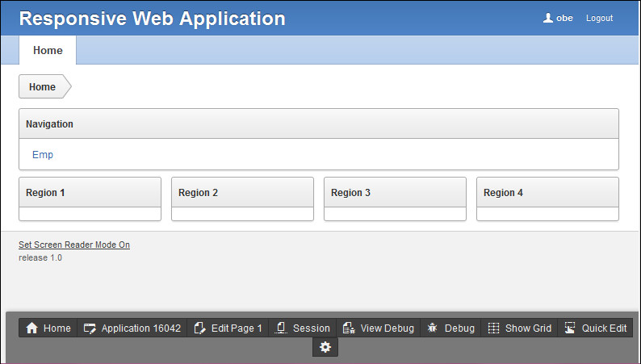The height and width of the screenshot is (364, 641).
Task: Click the user icon beside obe
Action: [548, 18]
